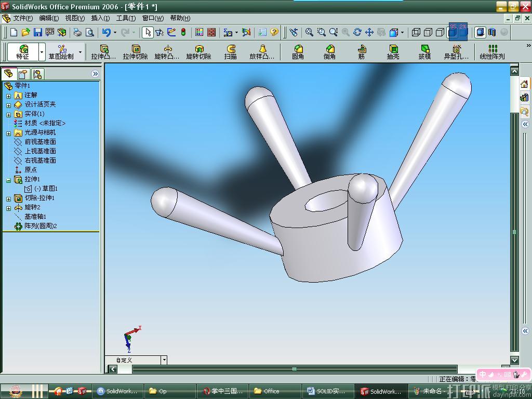Toggle the Select arrow tool
Viewport: 532px width, 399px height.
[148, 32]
